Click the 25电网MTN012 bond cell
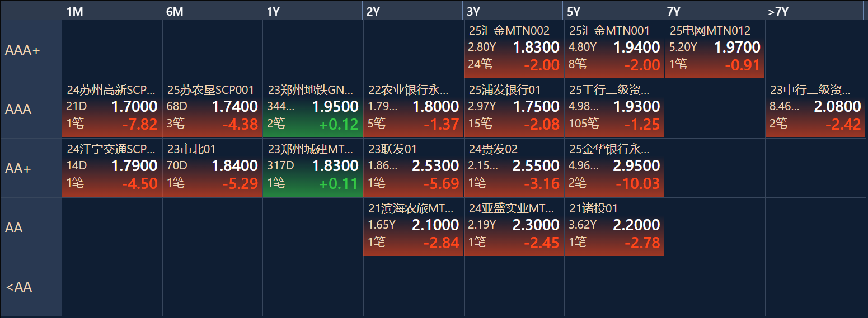868x318 pixels. 714,49
